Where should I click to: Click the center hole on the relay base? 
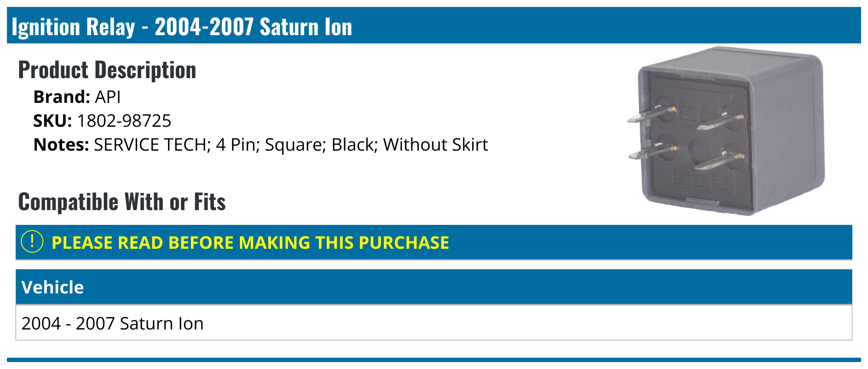pos(699,151)
